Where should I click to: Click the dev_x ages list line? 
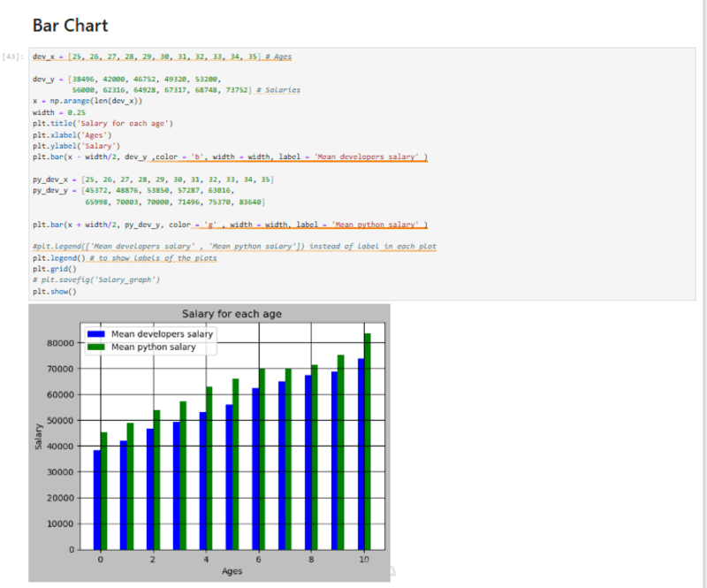click(163, 57)
